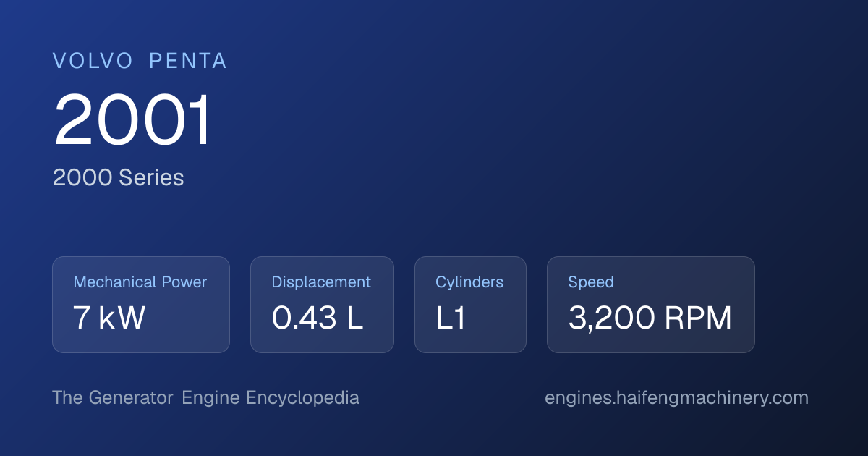Click the 2000 Series subtitle
The width and height of the screenshot is (868, 456).
(x=118, y=177)
